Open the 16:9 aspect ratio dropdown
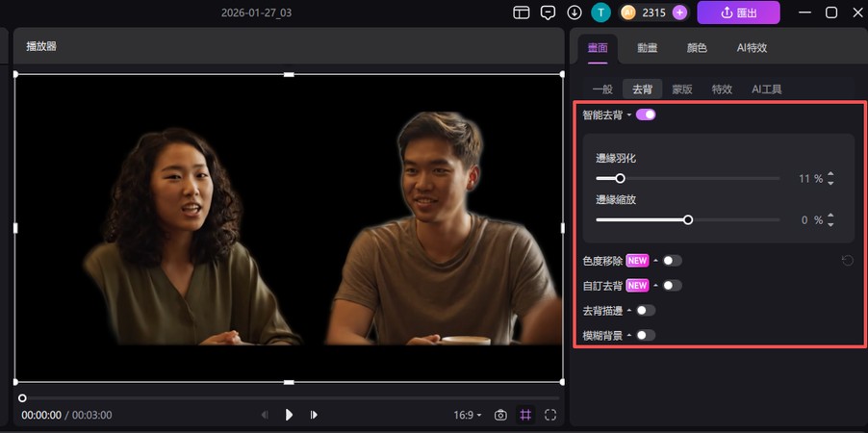Screen dimensions: 868x433 468,415
